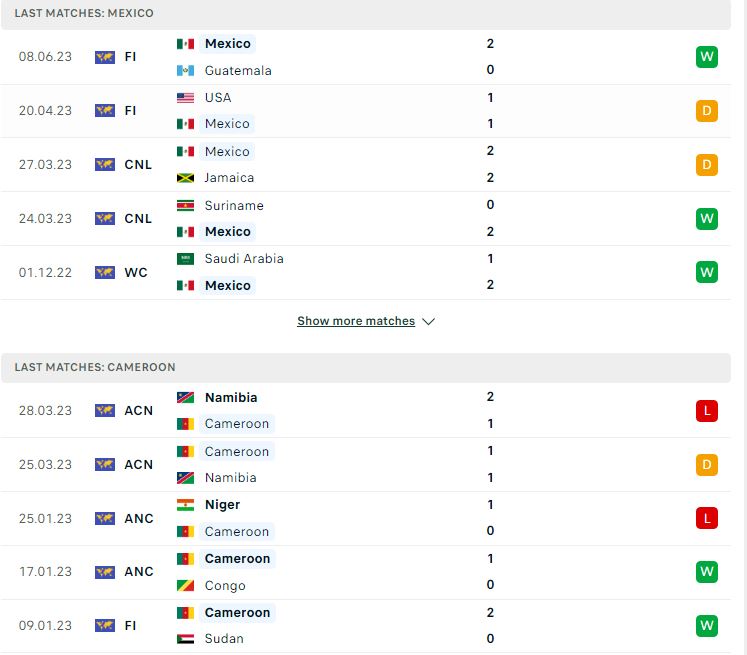Click the Guatemala flag icon
This screenshot has width=747, height=655.
[x=185, y=71]
